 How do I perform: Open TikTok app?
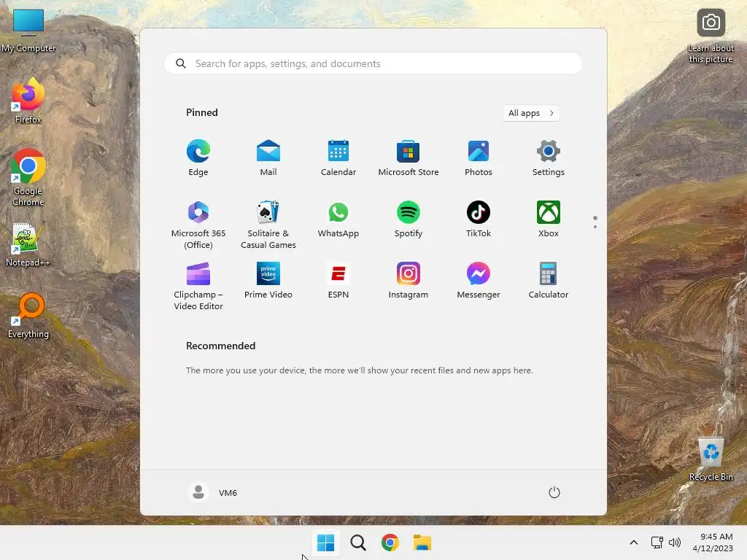pos(479,219)
